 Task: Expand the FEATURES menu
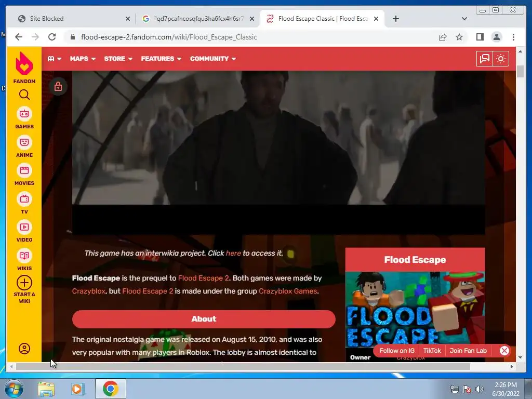pos(161,59)
